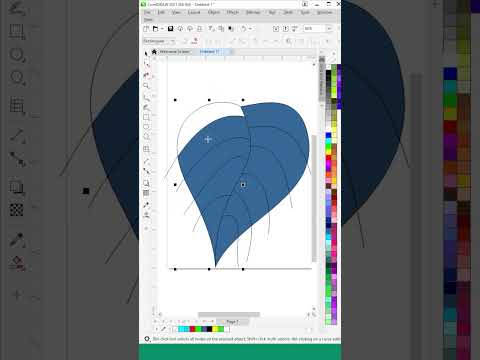
Task: Open the View menu
Action: click(x=176, y=12)
